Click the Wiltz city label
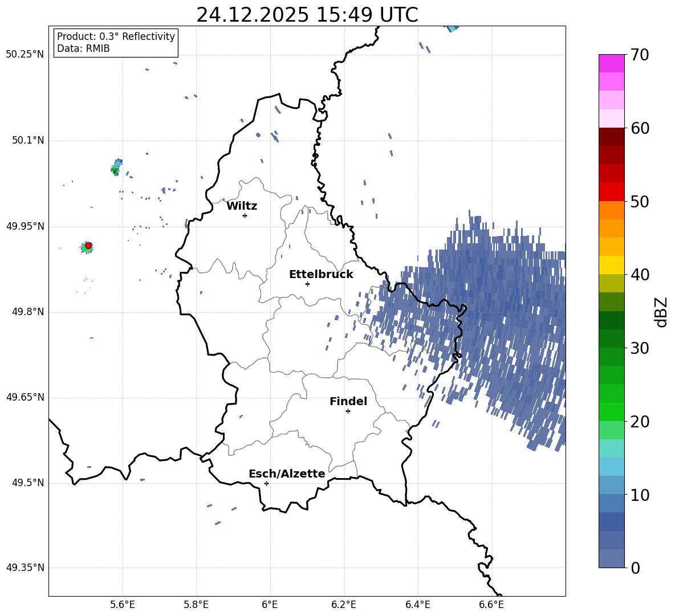 click(x=242, y=206)
